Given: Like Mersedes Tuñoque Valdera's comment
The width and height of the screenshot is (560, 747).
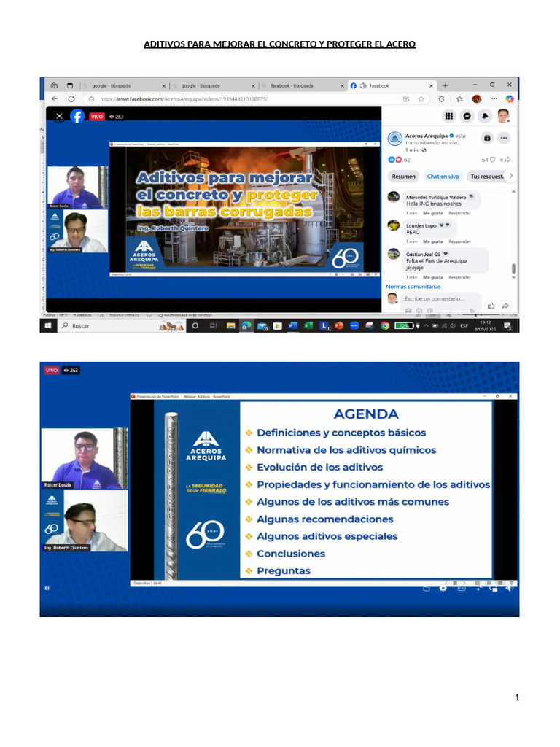Looking at the screenshot, I should (x=433, y=214).
